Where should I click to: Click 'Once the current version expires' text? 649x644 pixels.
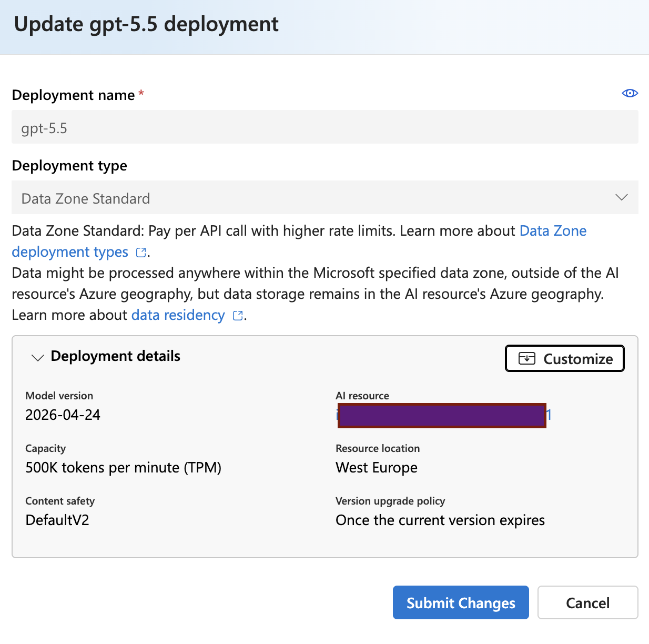click(x=440, y=520)
